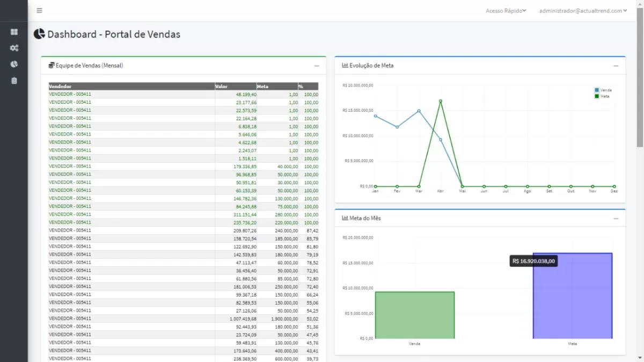
Task: Collapse the Meta do Mês panel
Action: (616, 219)
